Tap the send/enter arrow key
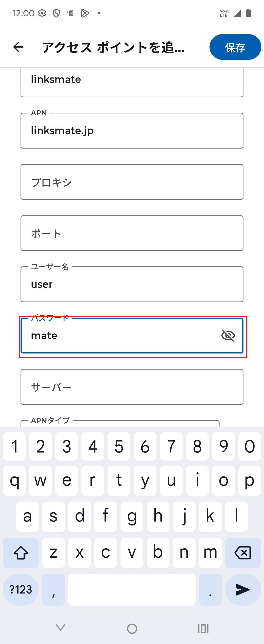This screenshot has height=644, width=264. coord(242,590)
